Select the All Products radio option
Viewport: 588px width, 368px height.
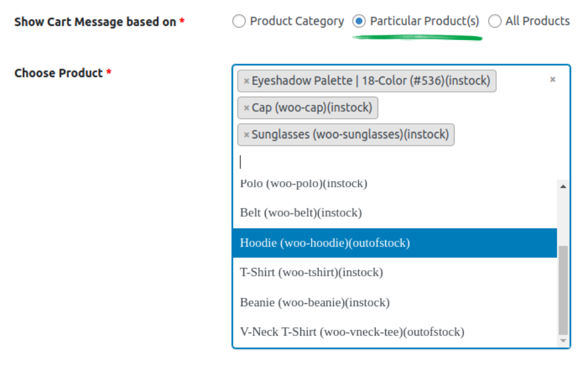point(495,22)
